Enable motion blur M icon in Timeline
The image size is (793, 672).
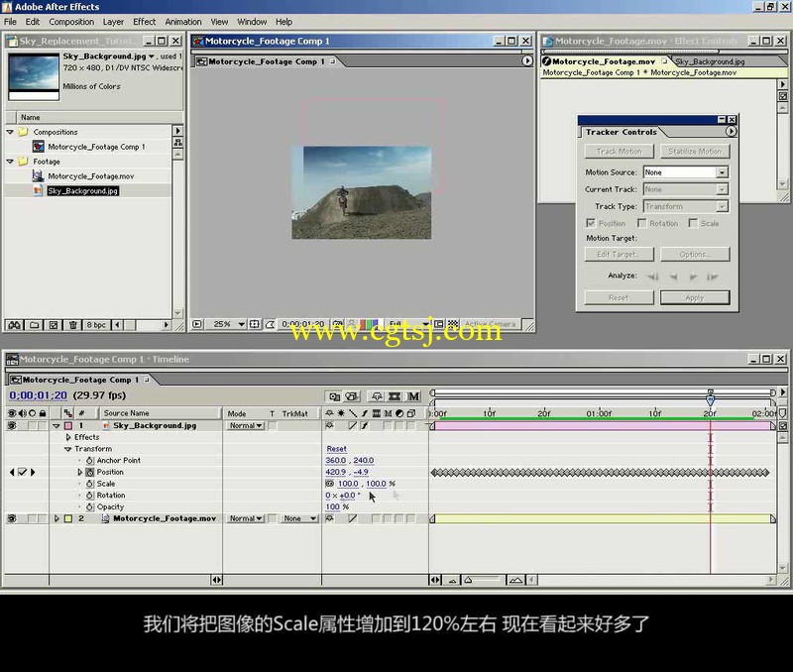(413, 396)
